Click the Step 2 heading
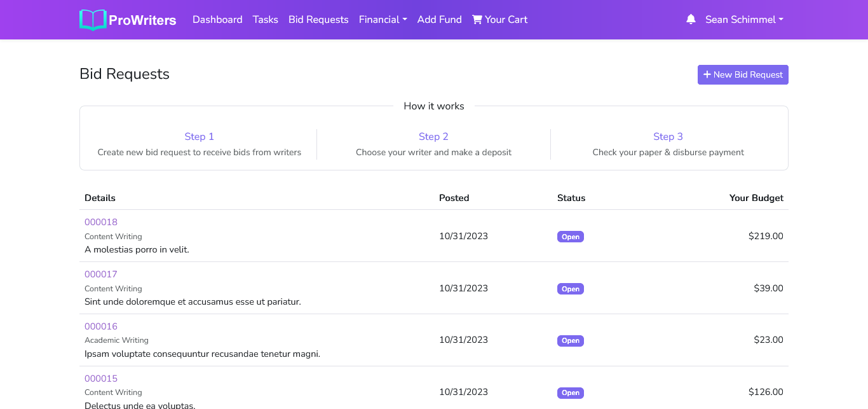This screenshot has height=409, width=868. pos(433,137)
